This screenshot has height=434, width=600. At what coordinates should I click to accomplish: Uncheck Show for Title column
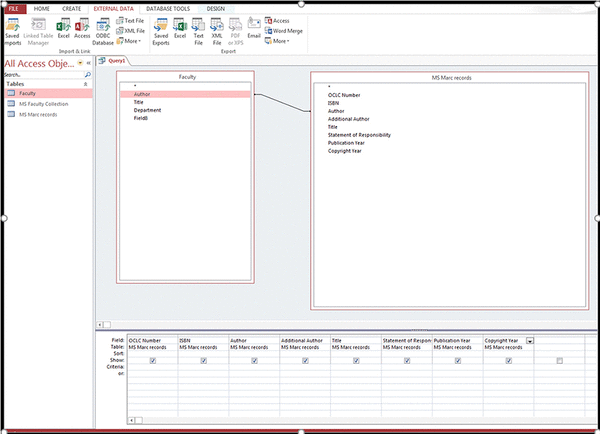coord(356,361)
